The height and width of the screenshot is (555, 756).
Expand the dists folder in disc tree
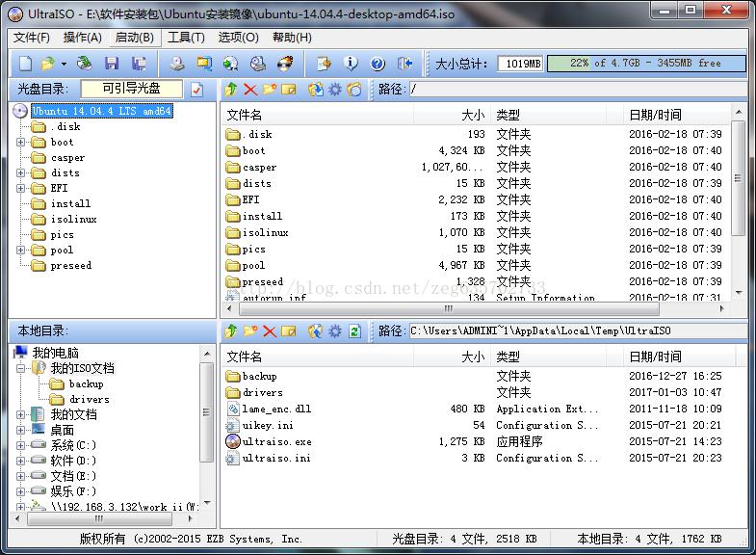[x=20, y=173]
